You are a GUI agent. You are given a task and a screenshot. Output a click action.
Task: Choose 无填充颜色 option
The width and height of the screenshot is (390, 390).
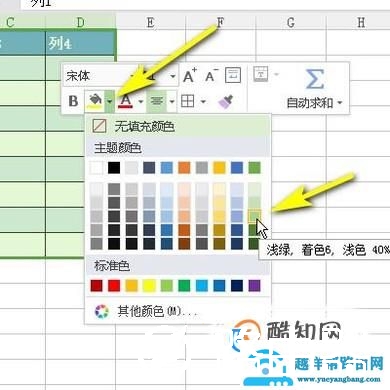click(178, 126)
